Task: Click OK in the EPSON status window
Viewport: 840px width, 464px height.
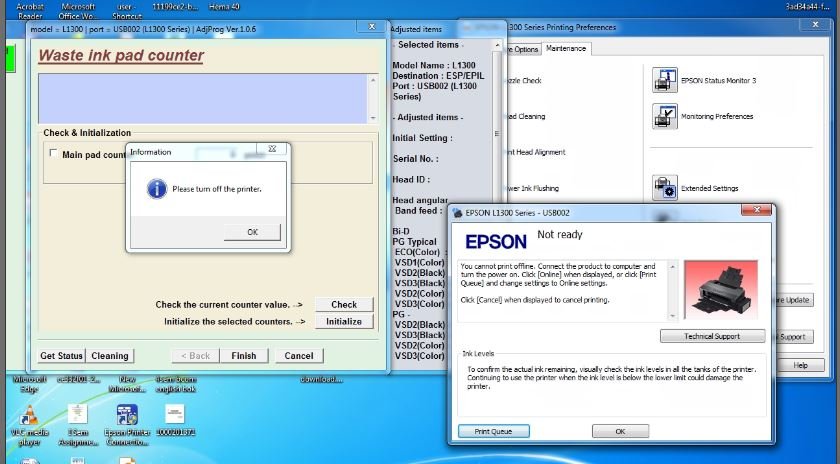Action: pos(620,431)
